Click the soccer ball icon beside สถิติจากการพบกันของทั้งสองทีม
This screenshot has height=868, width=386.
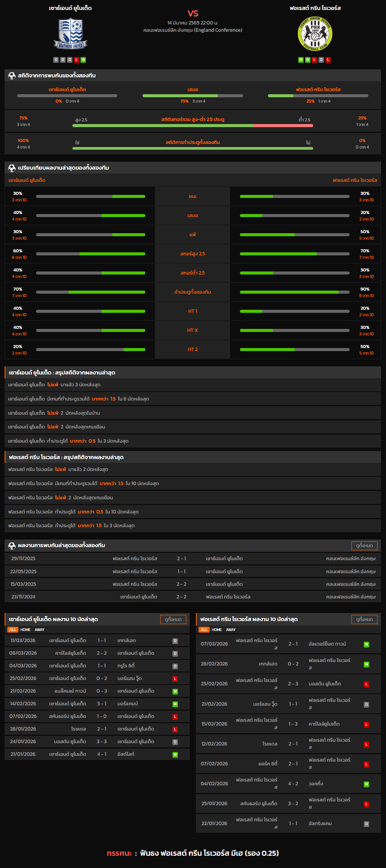coord(12,76)
